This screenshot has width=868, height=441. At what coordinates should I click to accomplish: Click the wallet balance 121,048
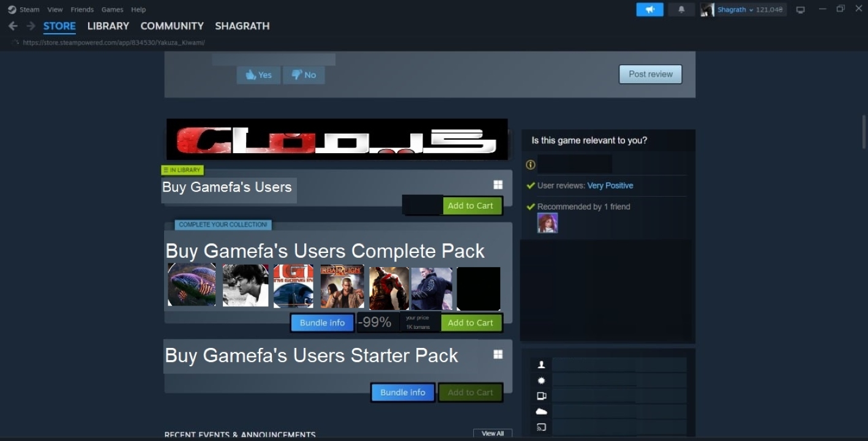tap(769, 10)
